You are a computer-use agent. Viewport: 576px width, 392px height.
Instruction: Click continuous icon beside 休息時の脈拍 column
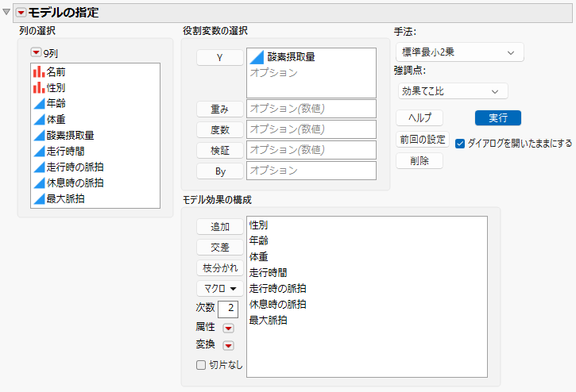point(39,183)
